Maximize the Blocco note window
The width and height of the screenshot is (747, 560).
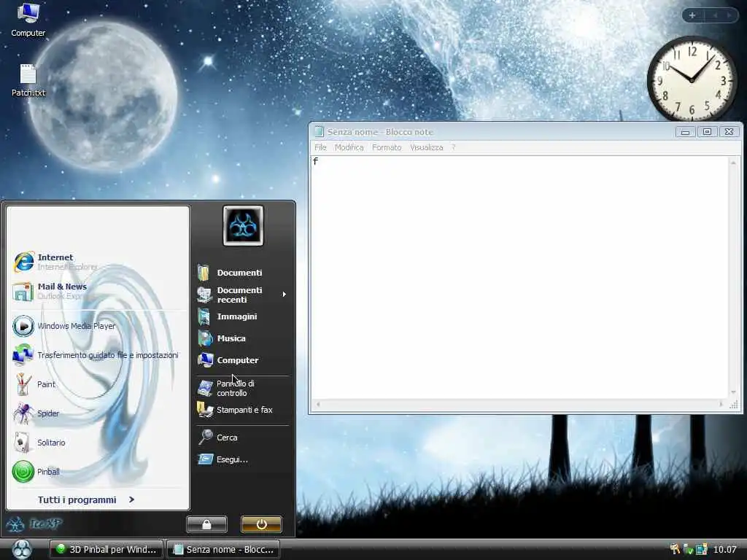707,132
